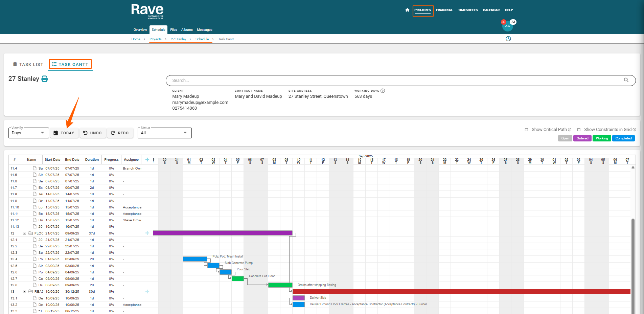The width and height of the screenshot is (644, 314).
Task: Jump to Today in the Gantt
Action: click(x=64, y=133)
